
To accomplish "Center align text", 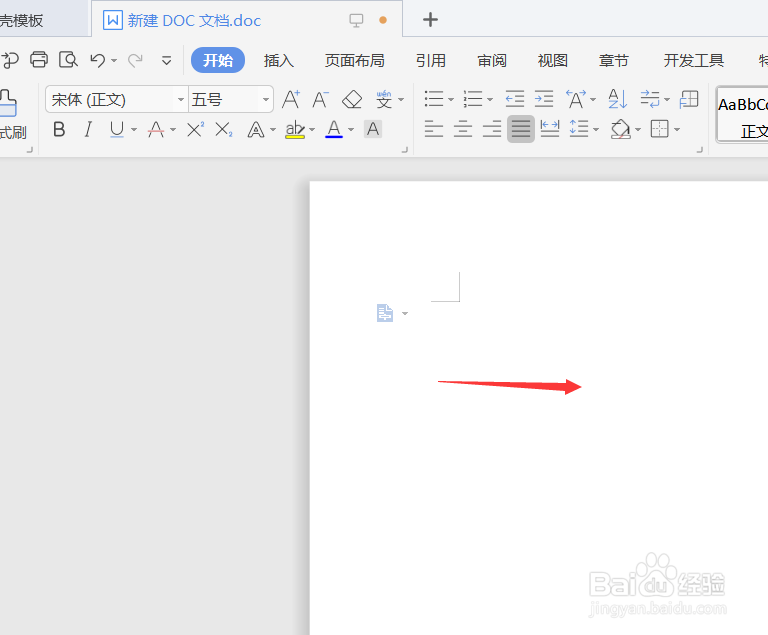I will (x=463, y=129).
